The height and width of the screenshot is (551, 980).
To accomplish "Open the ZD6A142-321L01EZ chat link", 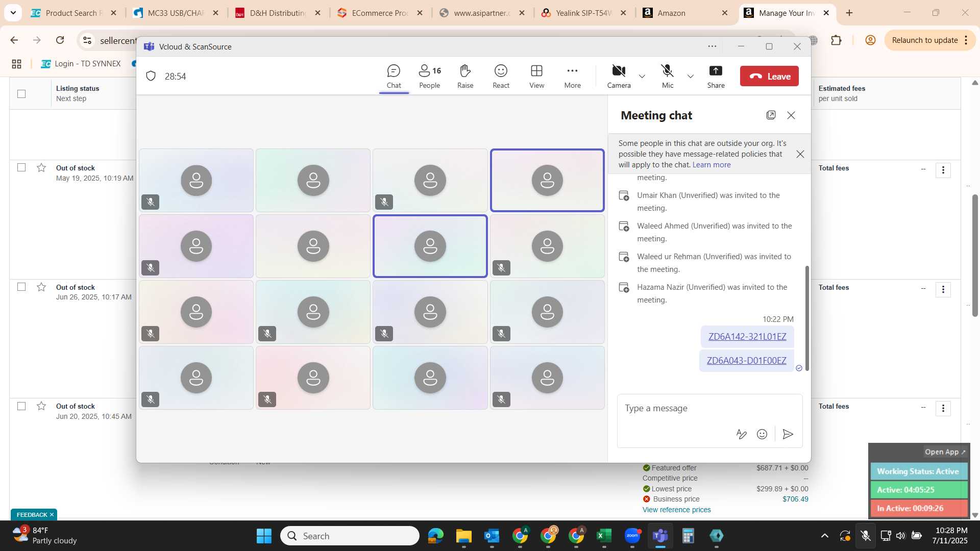I will click(747, 337).
